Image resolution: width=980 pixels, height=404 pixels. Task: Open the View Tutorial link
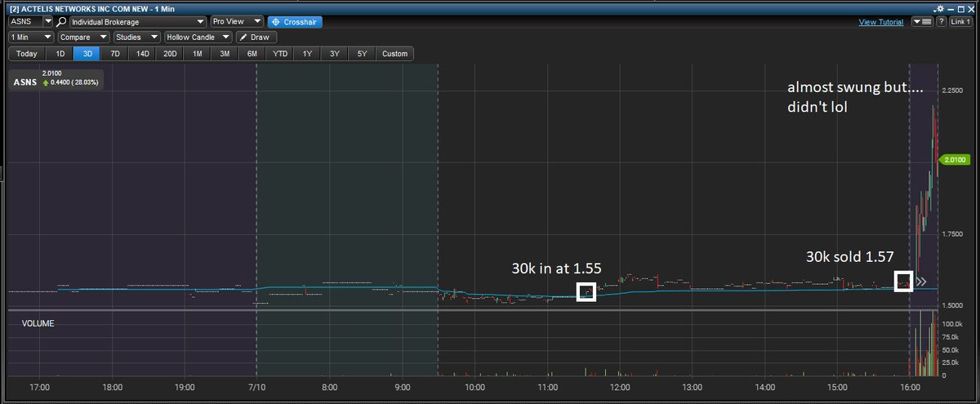click(881, 22)
